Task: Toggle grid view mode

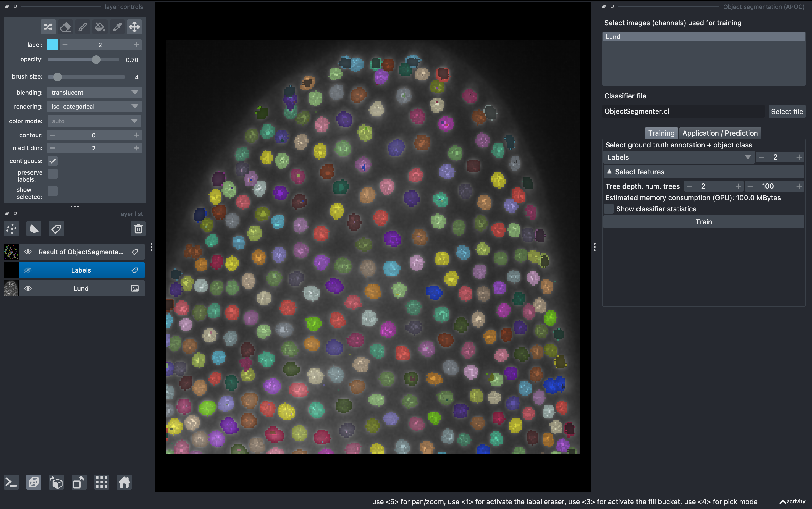Action: (102, 482)
